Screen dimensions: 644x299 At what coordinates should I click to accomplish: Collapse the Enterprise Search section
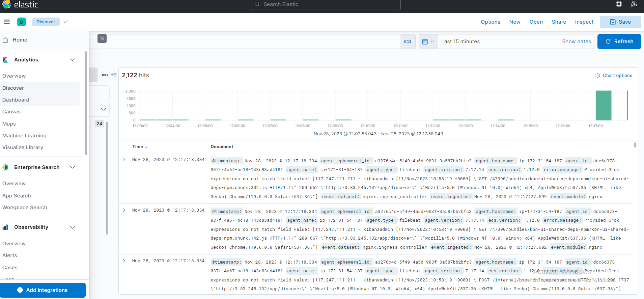click(72, 167)
